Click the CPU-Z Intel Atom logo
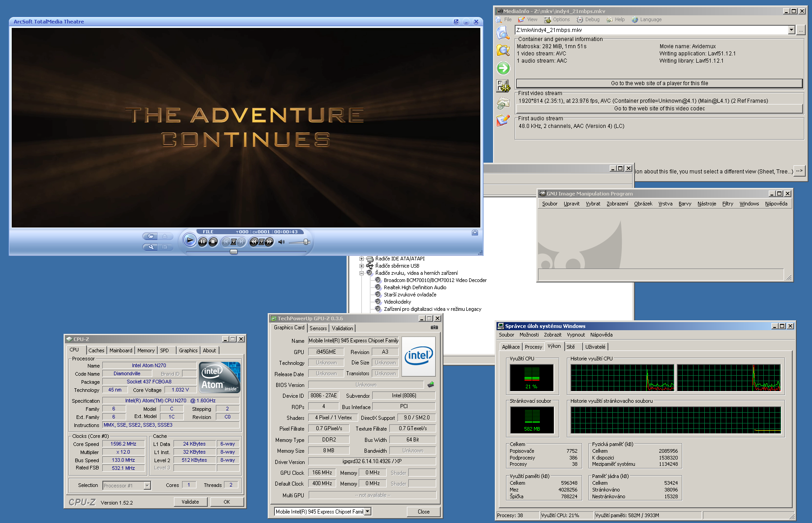The height and width of the screenshot is (523, 812). [x=219, y=377]
